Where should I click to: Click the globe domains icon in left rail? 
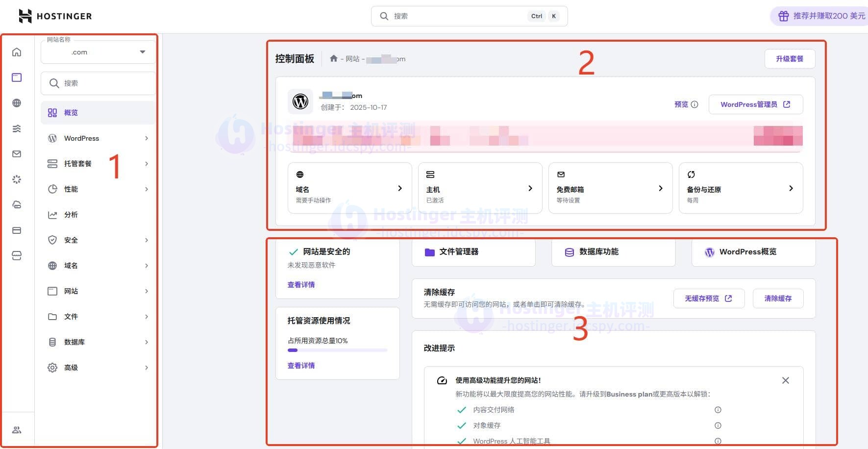click(x=17, y=103)
